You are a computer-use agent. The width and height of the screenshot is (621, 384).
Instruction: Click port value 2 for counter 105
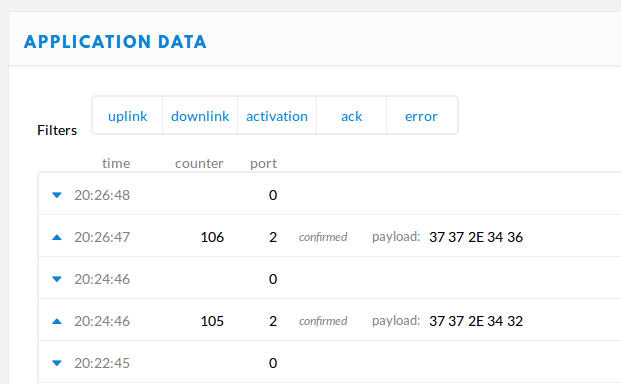[273, 321]
